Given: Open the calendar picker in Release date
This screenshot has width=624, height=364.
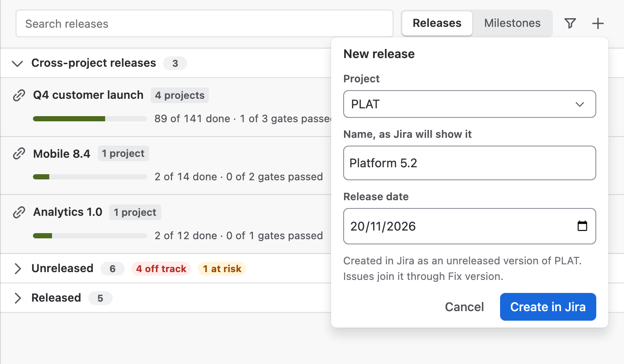Looking at the screenshot, I should click(x=582, y=226).
